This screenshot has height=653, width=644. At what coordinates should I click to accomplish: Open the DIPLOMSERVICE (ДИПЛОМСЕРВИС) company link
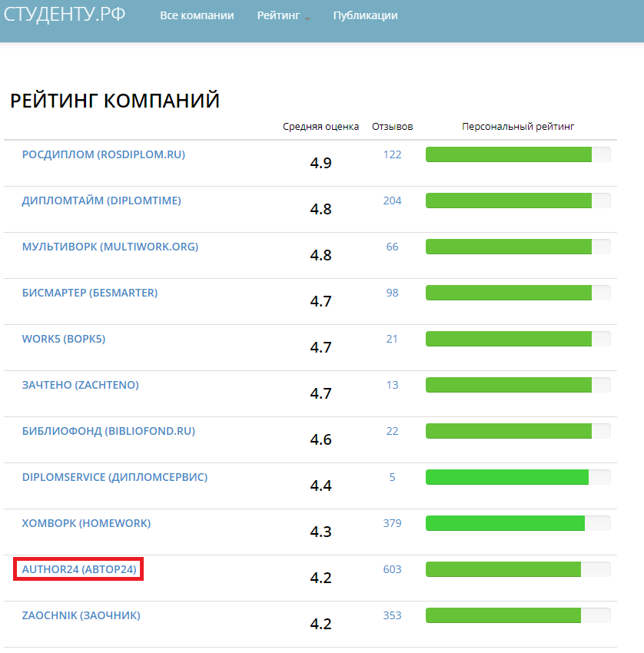[x=115, y=477]
